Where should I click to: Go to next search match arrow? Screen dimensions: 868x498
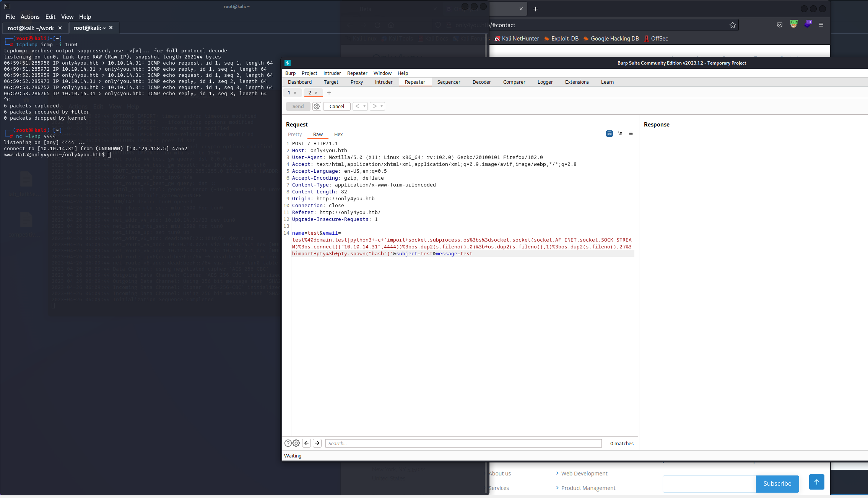pos(317,443)
